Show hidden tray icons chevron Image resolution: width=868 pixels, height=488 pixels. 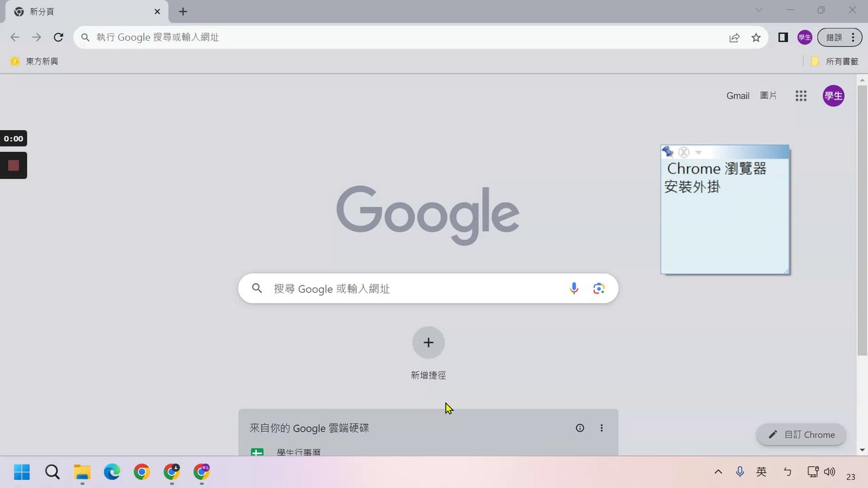[x=718, y=472]
